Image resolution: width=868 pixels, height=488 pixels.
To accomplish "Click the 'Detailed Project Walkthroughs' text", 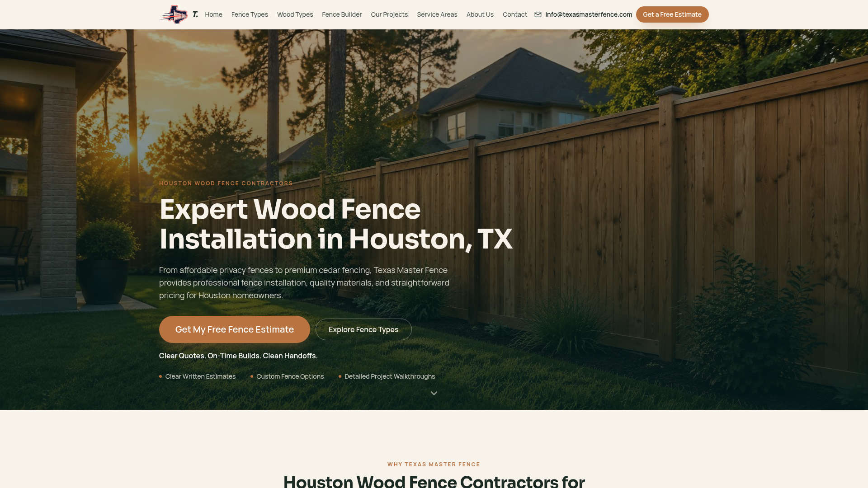I will click(390, 376).
